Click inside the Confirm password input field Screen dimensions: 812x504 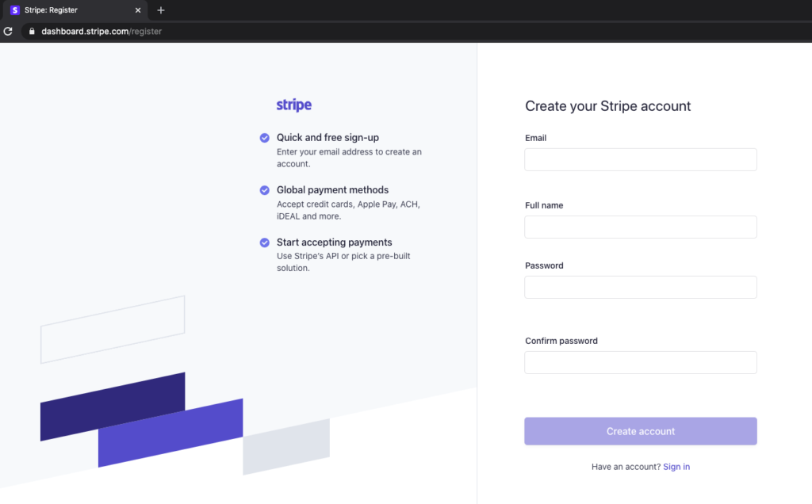coord(640,362)
